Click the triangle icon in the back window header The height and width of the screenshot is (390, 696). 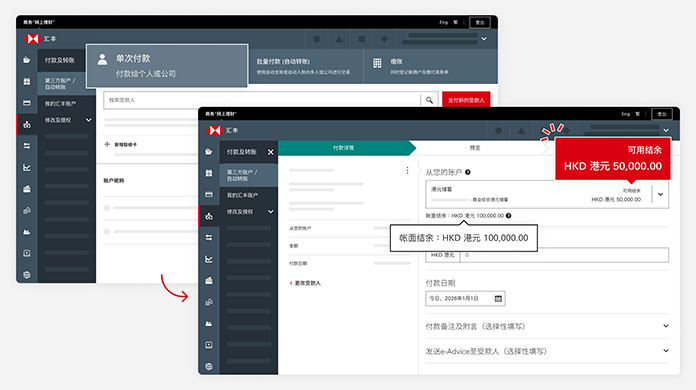339,39
